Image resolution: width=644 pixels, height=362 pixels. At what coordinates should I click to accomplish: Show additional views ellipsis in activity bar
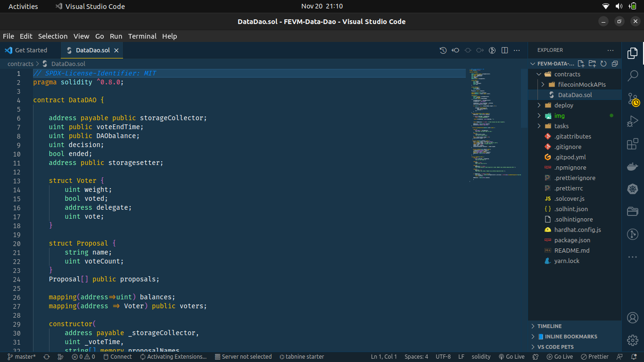pyautogui.click(x=633, y=257)
